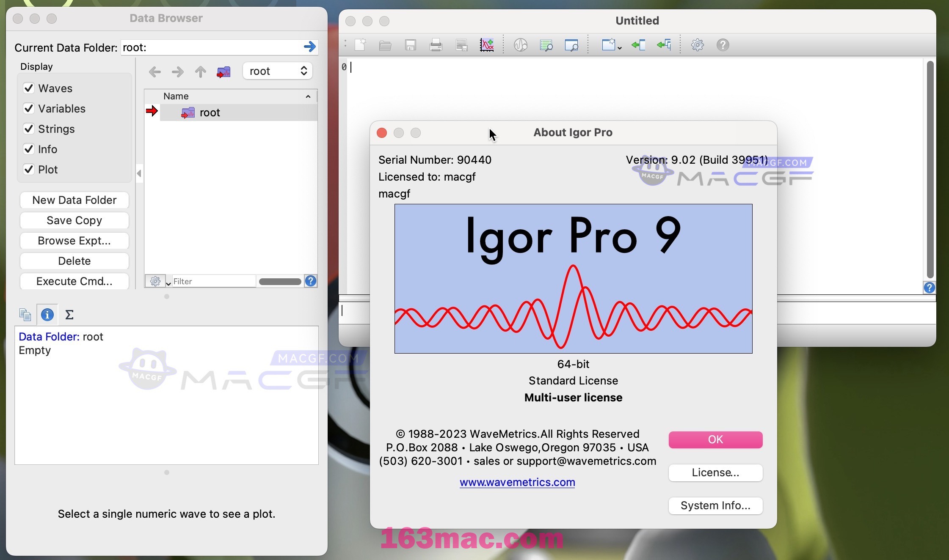The height and width of the screenshot is (560, 949).
Task: Click the Save Copy button
Action: click(x=74, y=220)
